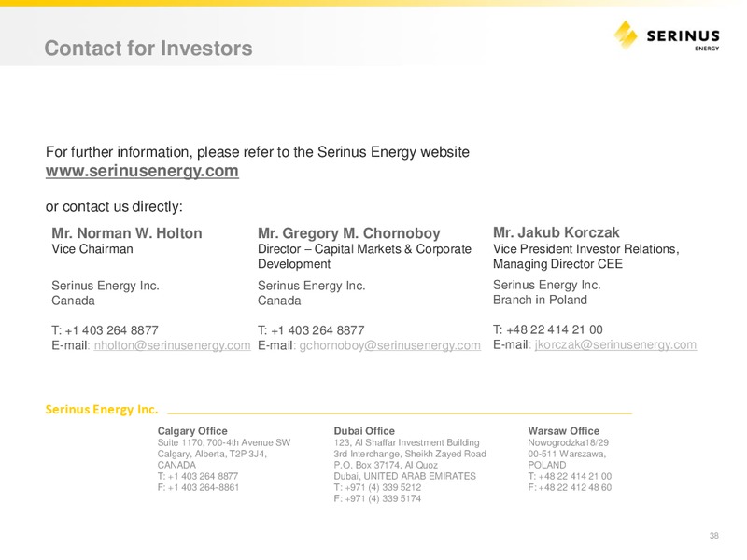This screenshot has width=747, height=560.
Task: Click the Serinus Energy logo
Action: point(667,35)
